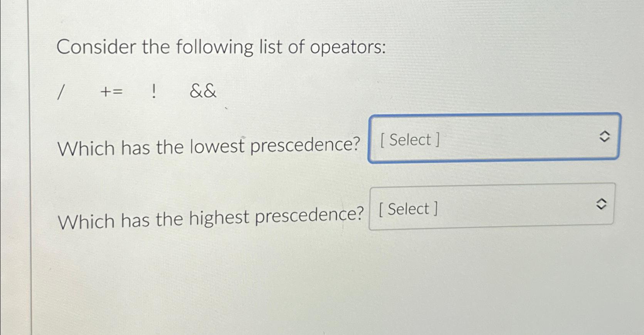
Task: Click the up-down arrows beside lowest precedence select
Action: point(604,136)
